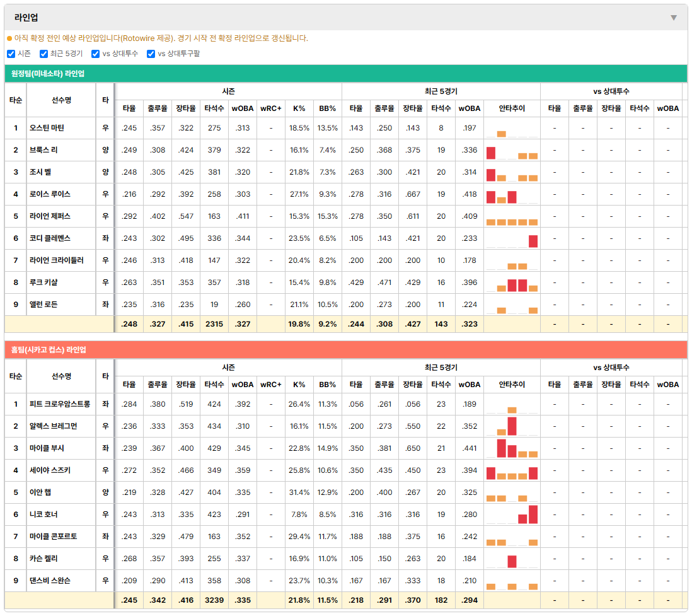Click 코디 클레멘스 hit-trend chart
692x616 pixels.
512,239
